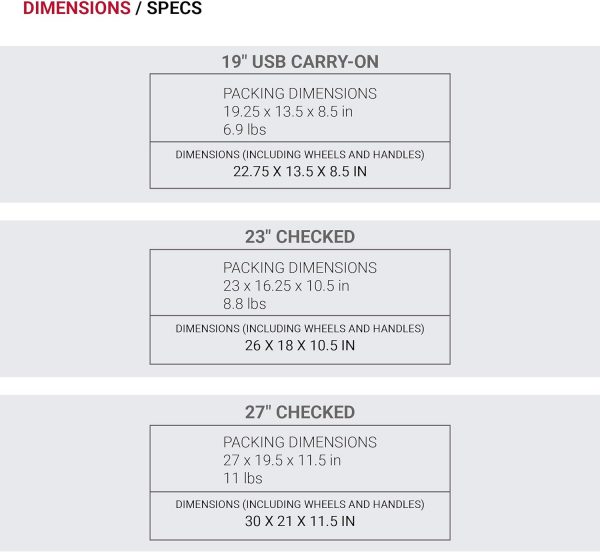The image size is (600, 552).
Task: Click PACKING DIMENSIONS label under 27" Checked
Action: coord(300,442)
